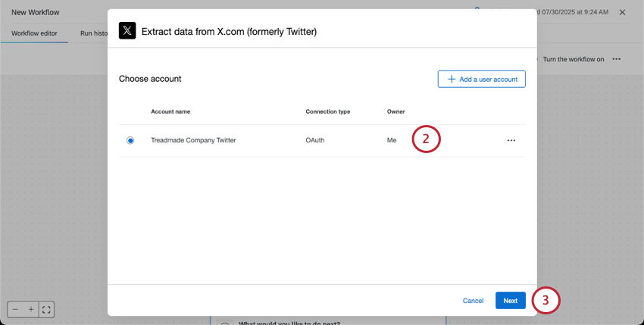Click the Turn the workflow on label
644x325 pixels.
coord(574,59)
